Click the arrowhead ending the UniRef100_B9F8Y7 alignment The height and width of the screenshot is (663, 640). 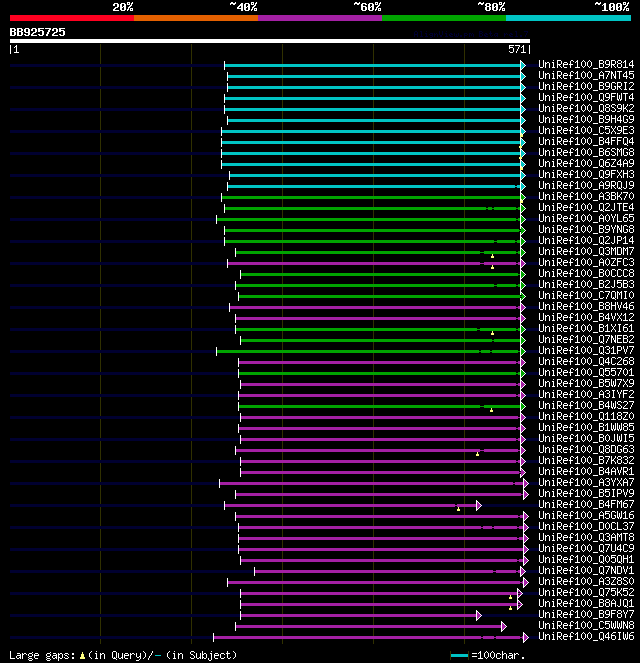[x=479, y=615]
